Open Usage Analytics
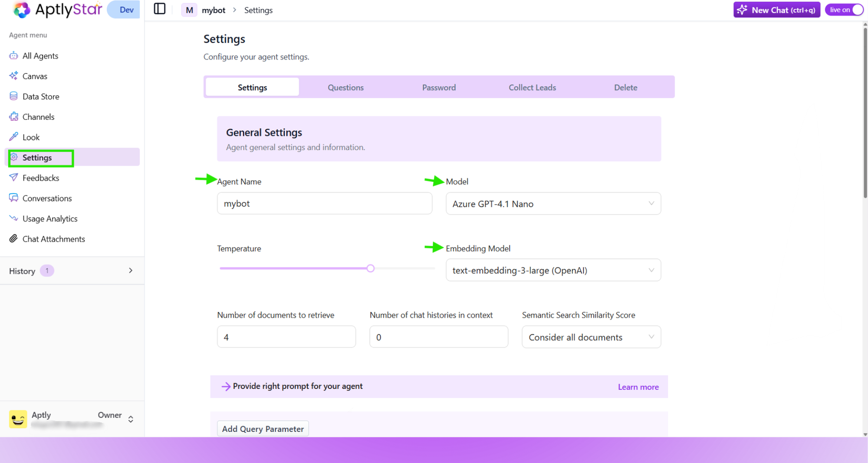 click(50, 218)
